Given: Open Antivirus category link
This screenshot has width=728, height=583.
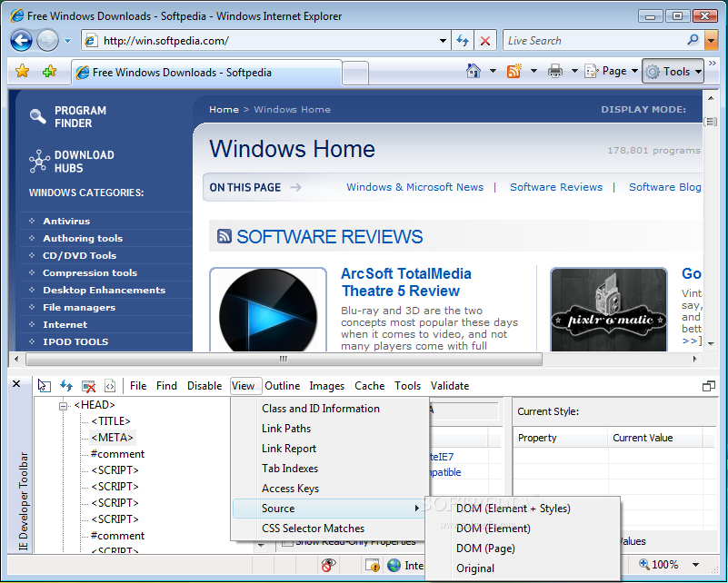Looking at the screenshot, I should pos(66,221).
